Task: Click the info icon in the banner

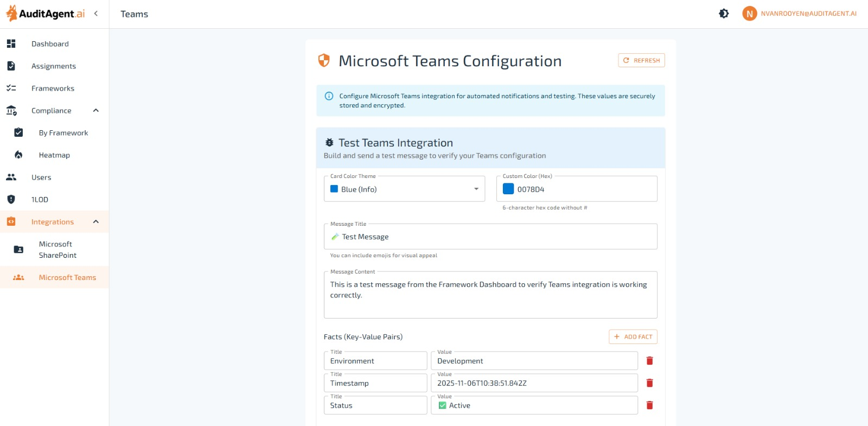Action: pyautogui.click(x=329, y=96)
